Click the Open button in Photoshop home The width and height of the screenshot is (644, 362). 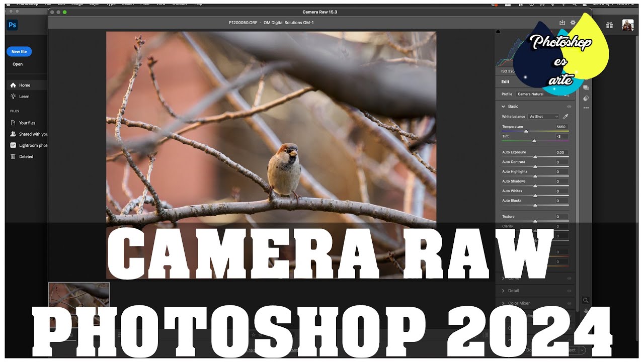(18, 64)
